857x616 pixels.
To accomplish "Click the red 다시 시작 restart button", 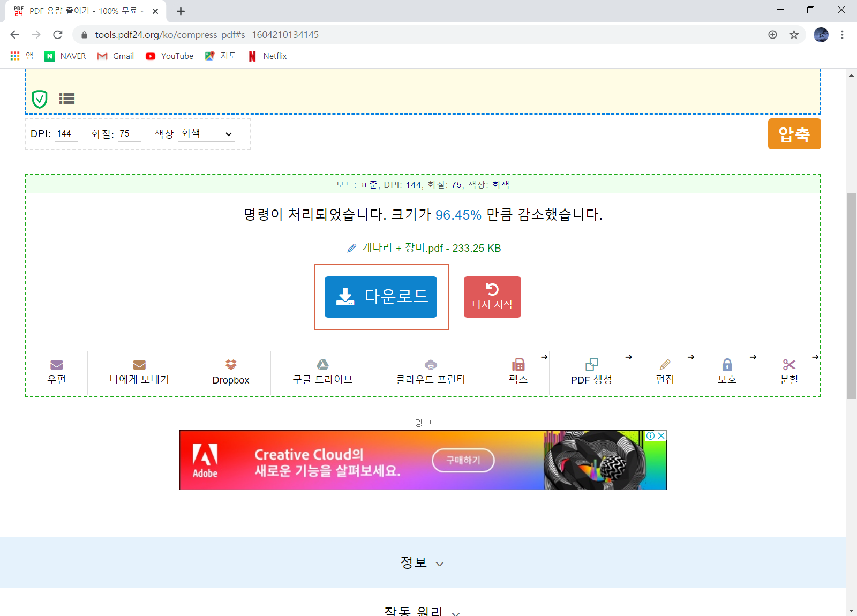I will click(x=492, y=297).
